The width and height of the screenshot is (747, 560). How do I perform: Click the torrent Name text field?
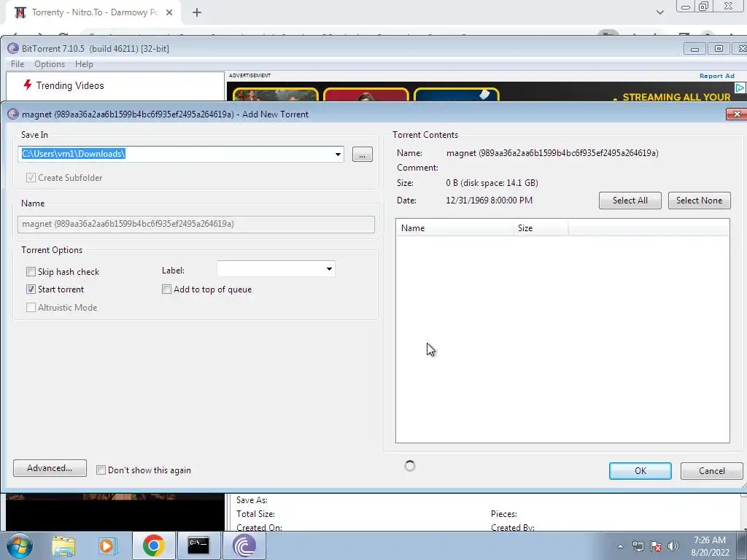point(196,225)
